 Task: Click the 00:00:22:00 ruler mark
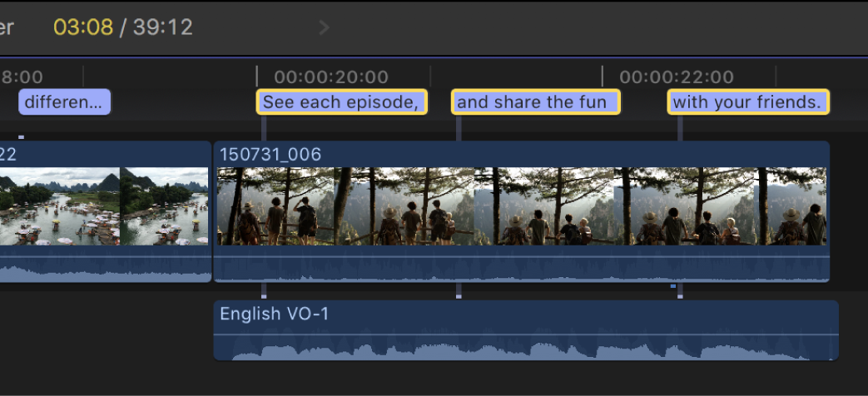[x=677, y=77]
